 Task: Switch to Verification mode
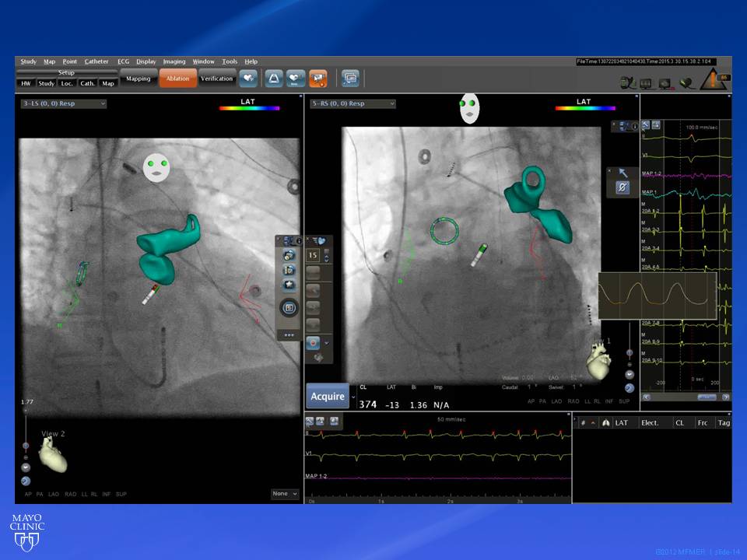216,79
